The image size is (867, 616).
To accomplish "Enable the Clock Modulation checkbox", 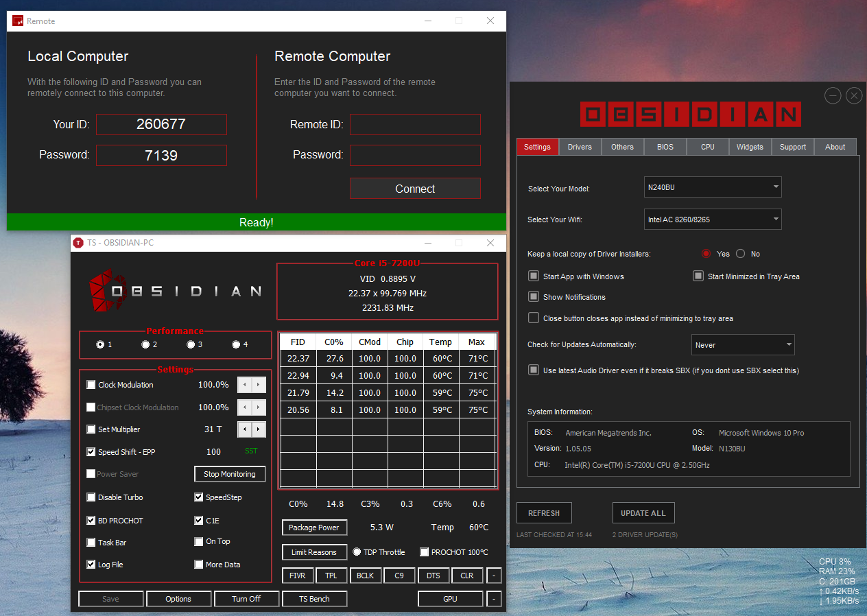I will (x=91, y=385).
